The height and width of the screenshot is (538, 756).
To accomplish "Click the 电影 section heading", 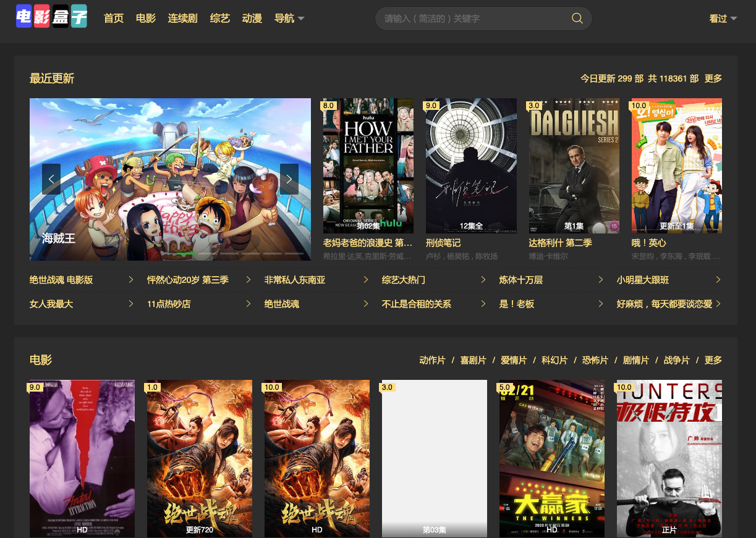I will [41, 360].
